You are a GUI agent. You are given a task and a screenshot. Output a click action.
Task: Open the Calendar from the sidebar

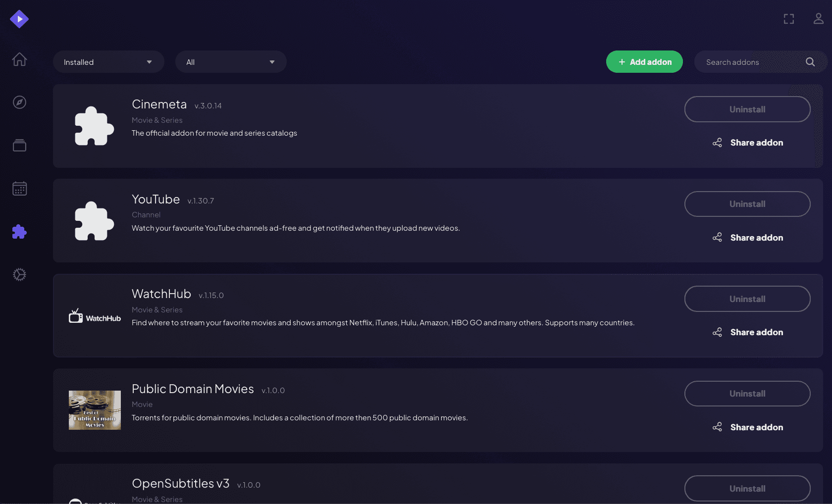click(x=19, y=188)
